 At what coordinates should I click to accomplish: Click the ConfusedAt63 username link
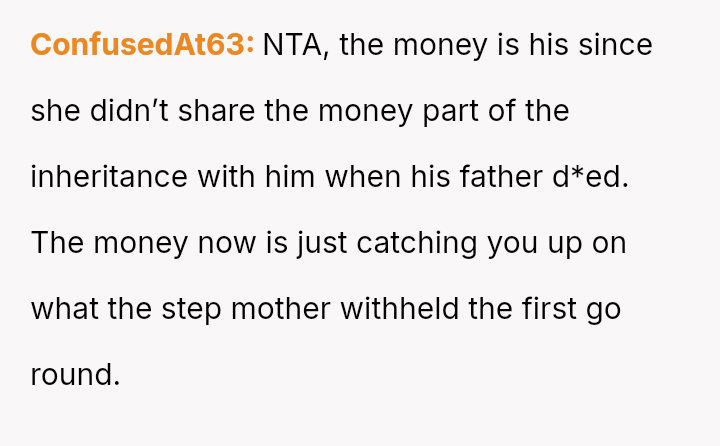coord(142,45)
